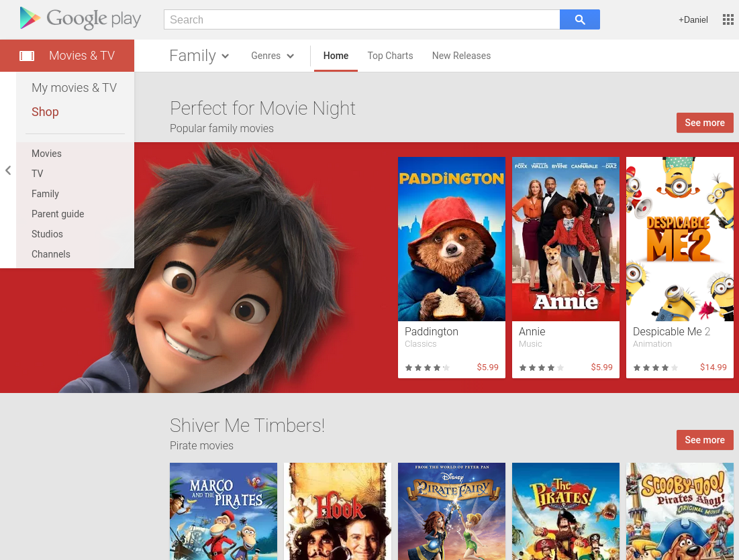Viewport: 739px width, 560px height.
Task: Click the Music genre under Annie
Action: click(530, 344)
